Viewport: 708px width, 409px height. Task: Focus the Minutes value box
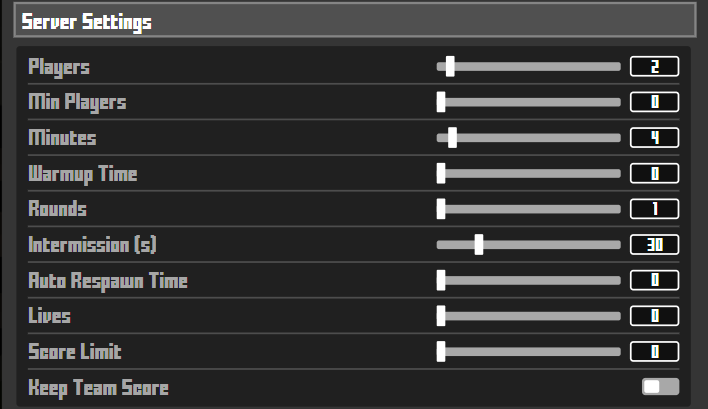pyautogui.click(x=654, y=138)
